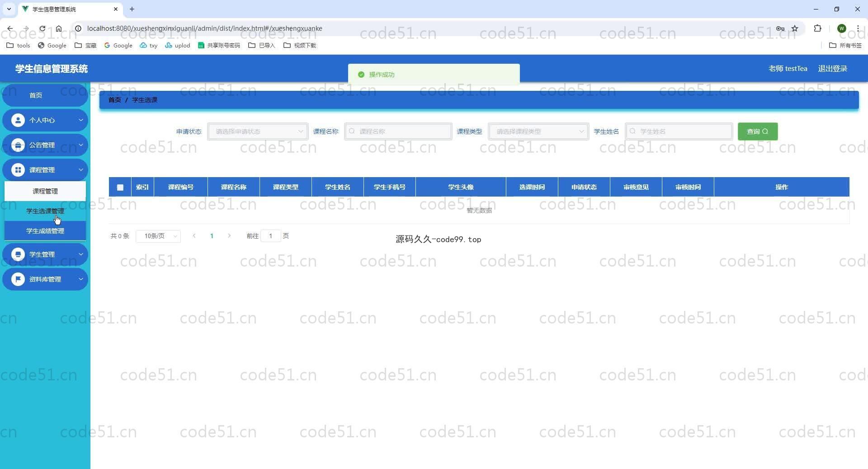Screen dimensions: 868x469
Task: Click the 学生管理 sidebar icon
Action: coord(18,254)
